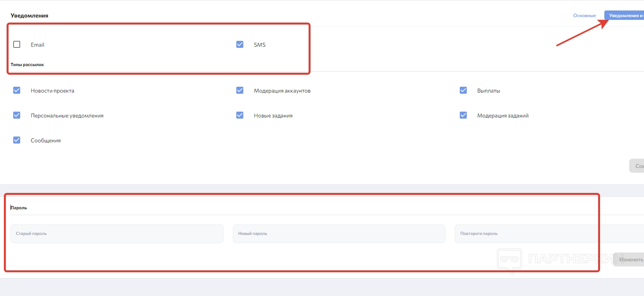The image size is (644, 296).
Task: Toggle the Новые задания checkbox
Action: tap(240, 115)
